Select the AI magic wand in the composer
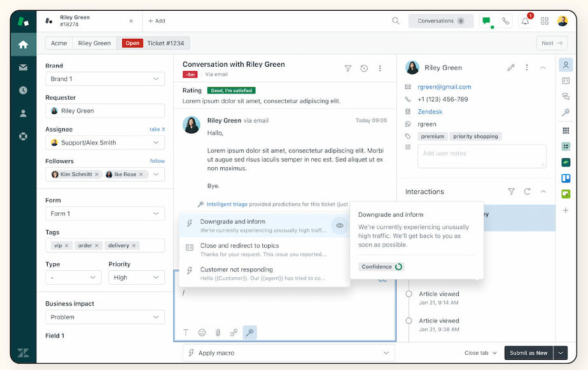 click(249, 332)
